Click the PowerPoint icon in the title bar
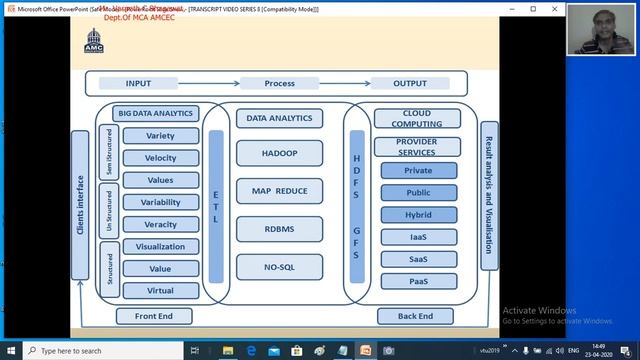The width and height of the screenshot is (640, 360). [x=11, y=9]
